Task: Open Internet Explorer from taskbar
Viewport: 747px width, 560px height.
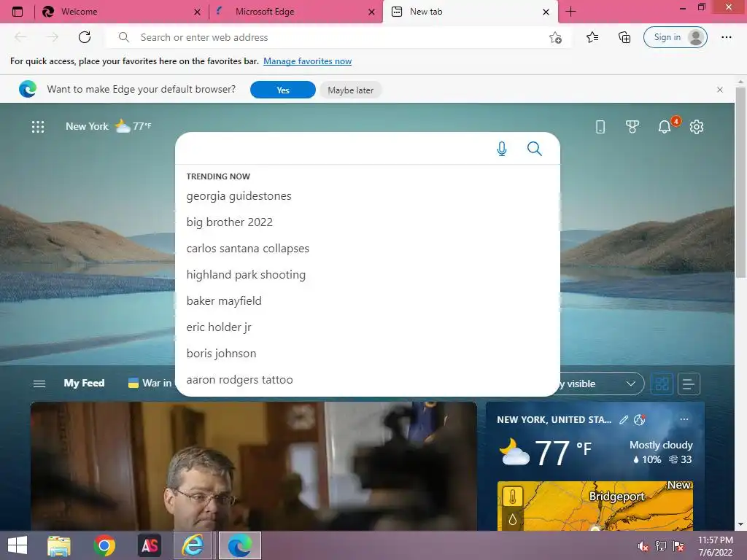Action: (193, 545)
